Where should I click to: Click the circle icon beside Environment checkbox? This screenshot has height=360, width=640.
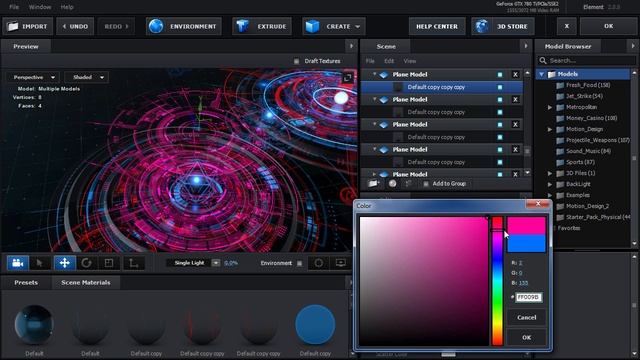click(x=318, y=263)
